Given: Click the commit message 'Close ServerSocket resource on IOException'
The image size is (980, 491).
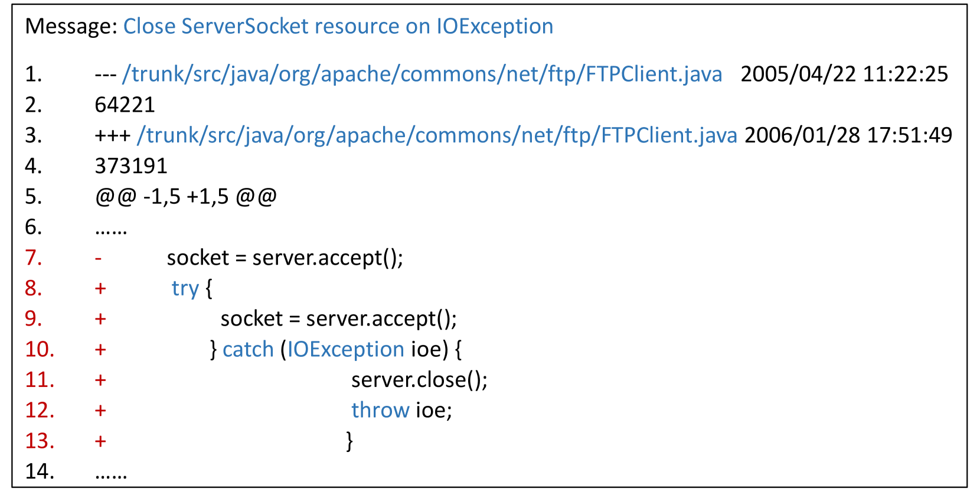Looking at the screenshot, I should pyautogui.click(x=338, y=27).
